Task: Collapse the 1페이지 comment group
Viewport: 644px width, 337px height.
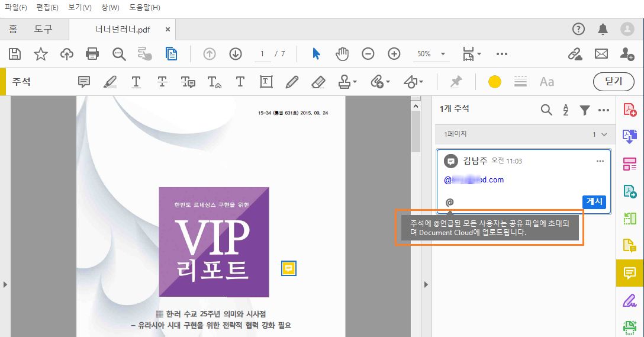Action: pos(604,134)
